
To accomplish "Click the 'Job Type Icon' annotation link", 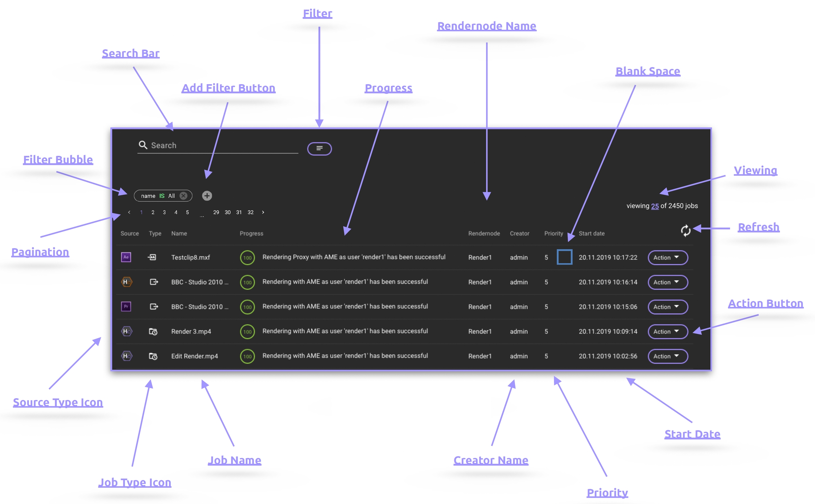I will (x=135, y=482).
